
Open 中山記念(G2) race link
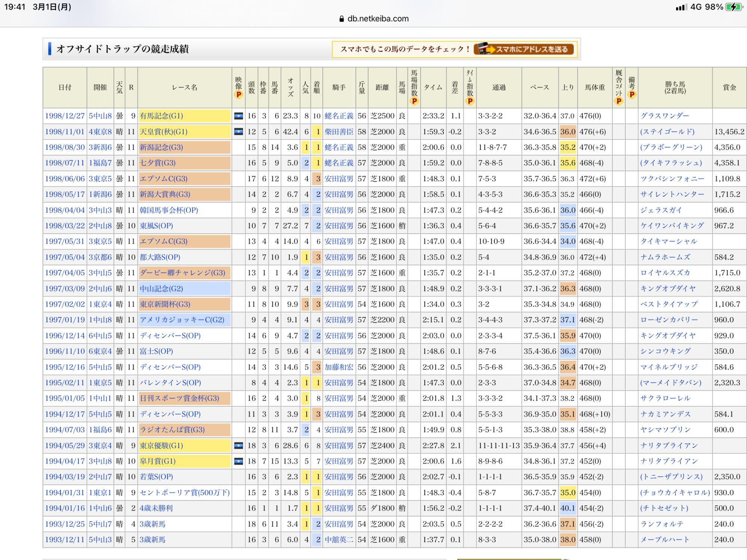[161, 289]
